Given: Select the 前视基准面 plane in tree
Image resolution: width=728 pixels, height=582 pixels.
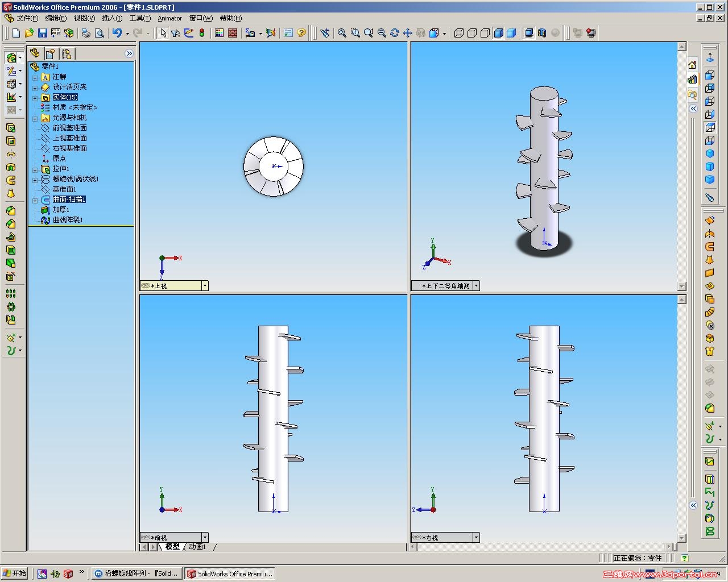Looking at the screenshot, I should click(69, 128).
